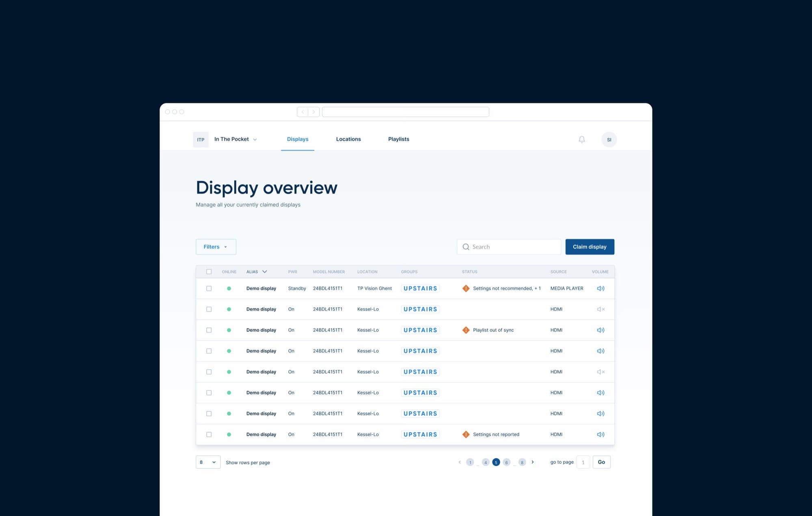Check the checkbox in the sixth table row
This screenshot has height=516, width=812.
(x=209, y=393)
